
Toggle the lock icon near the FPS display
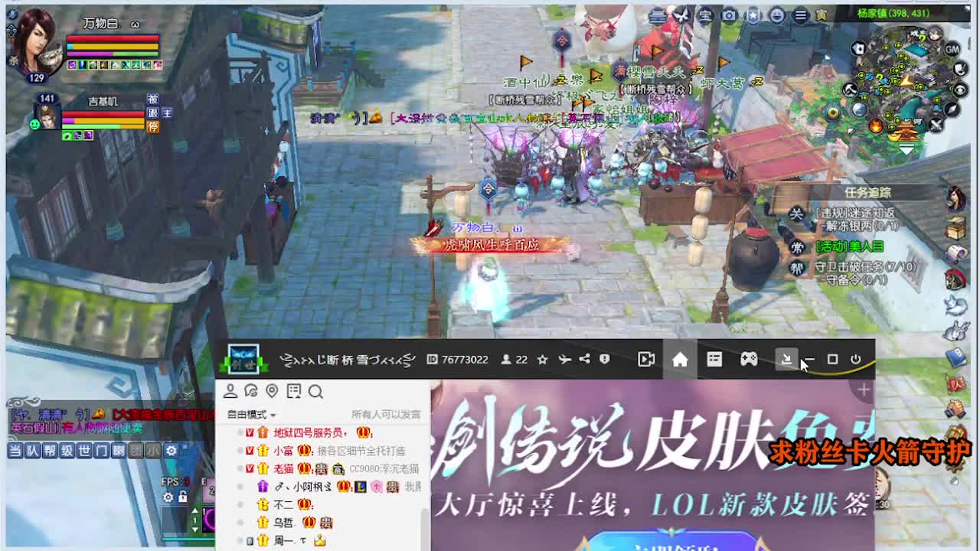coord(183,497)
